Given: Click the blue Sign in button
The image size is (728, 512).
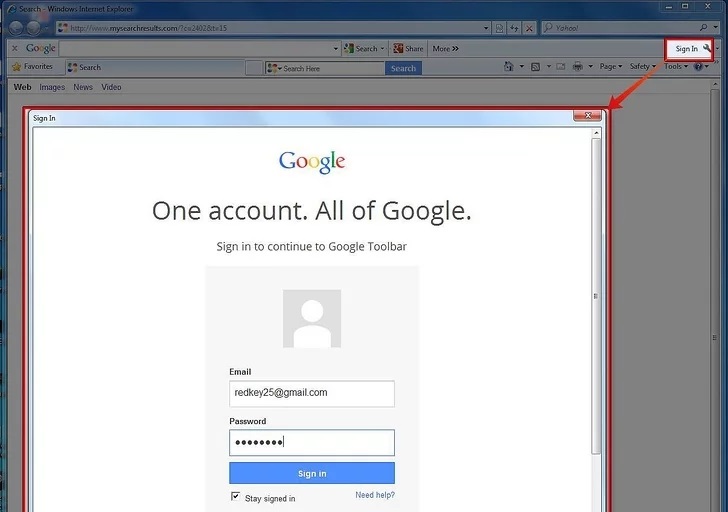Looking at the screenshot, I should [312, 473].
